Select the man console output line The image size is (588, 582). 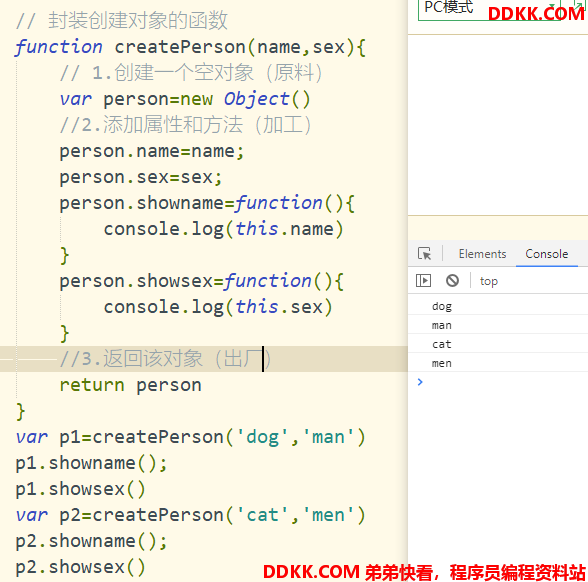(x=498, y=325)
